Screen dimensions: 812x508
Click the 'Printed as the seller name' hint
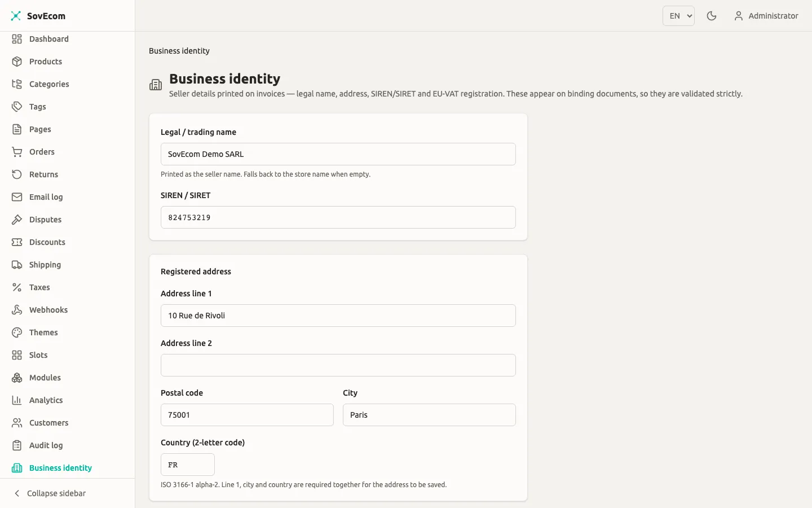tap(266, 174)
